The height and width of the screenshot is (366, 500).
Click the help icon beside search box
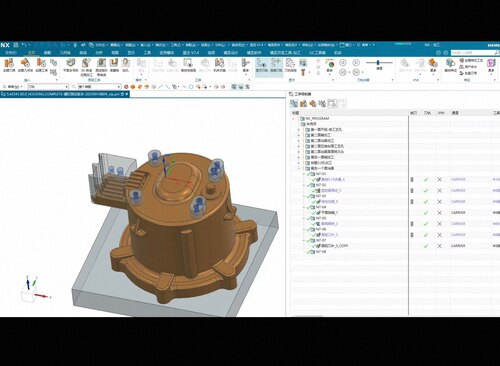coord(446,53)
